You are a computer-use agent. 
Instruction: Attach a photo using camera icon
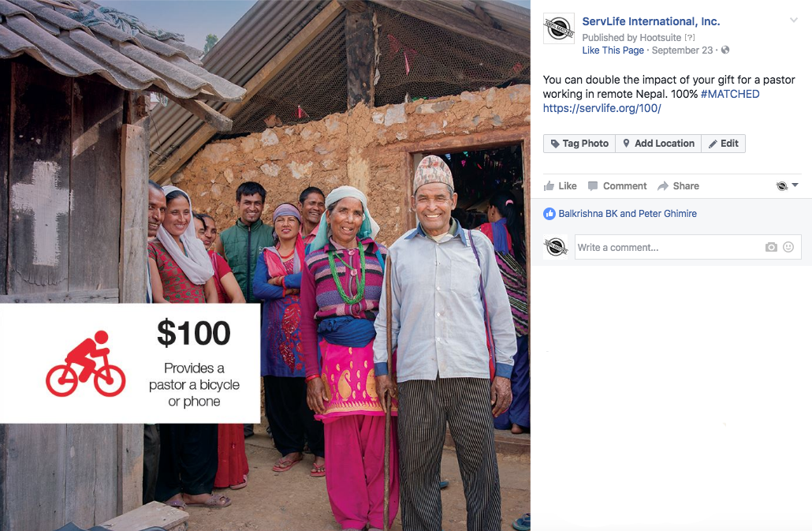coord(771,247)
